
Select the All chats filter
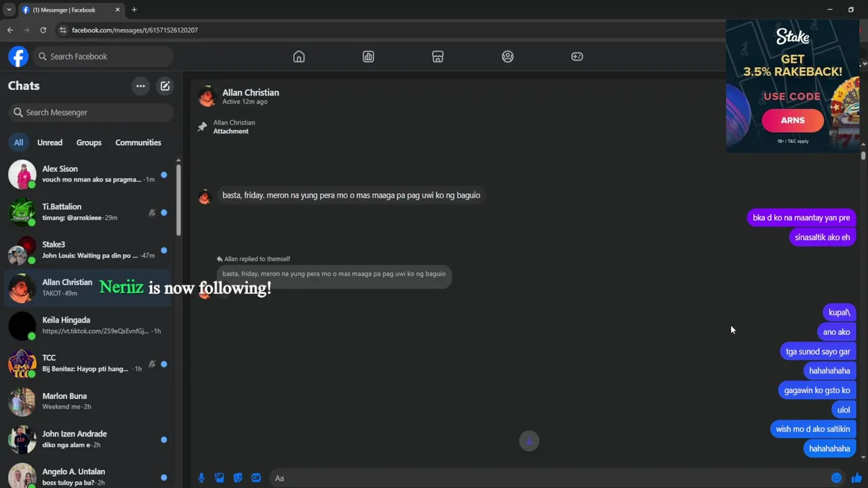coord(18,142)
